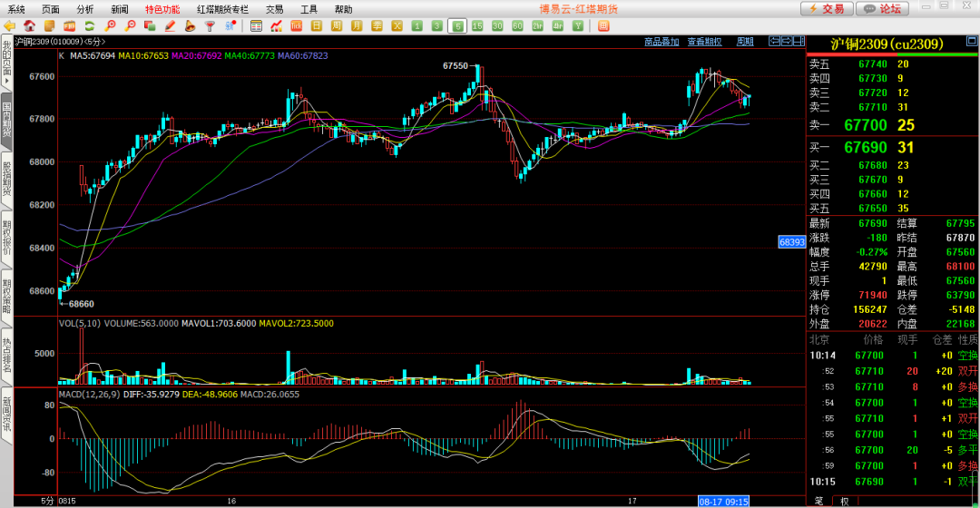This screenshot has width=980, height=508.
Task: Open the trend chart icon
Action: pyautogui.click(x=276, y=25)
